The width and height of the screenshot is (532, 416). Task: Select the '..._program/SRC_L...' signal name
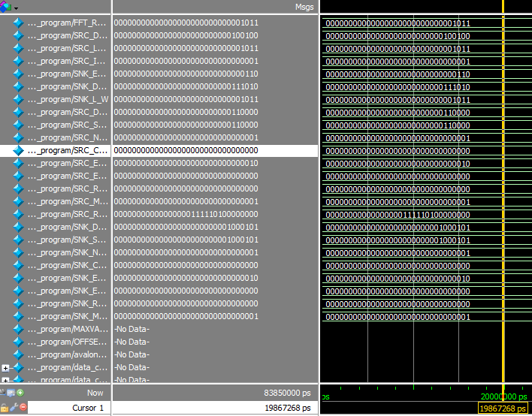(x=67, y=49)
